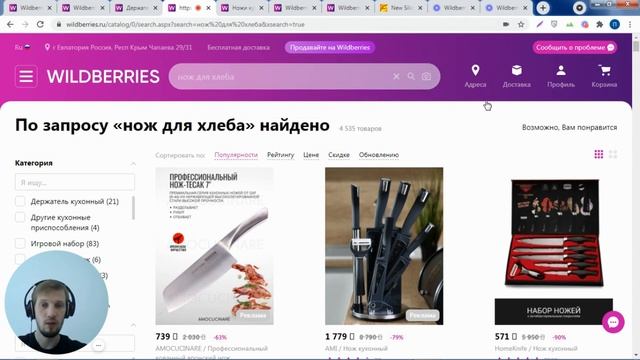The image size is (640, 360).
Task: Open the browser extensions puzzle icon
Action: tap(600, 24)
